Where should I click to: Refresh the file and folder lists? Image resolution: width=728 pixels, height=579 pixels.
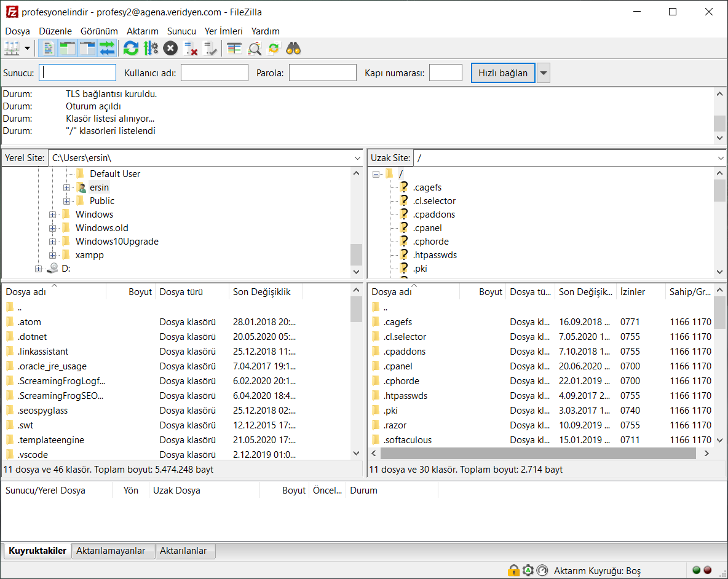131,48
